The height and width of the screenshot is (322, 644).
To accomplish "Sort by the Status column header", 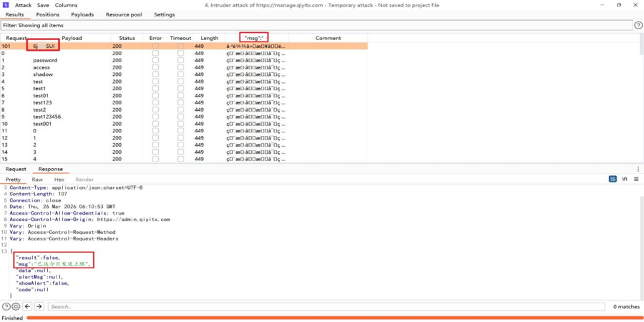I will click(127, 38).
